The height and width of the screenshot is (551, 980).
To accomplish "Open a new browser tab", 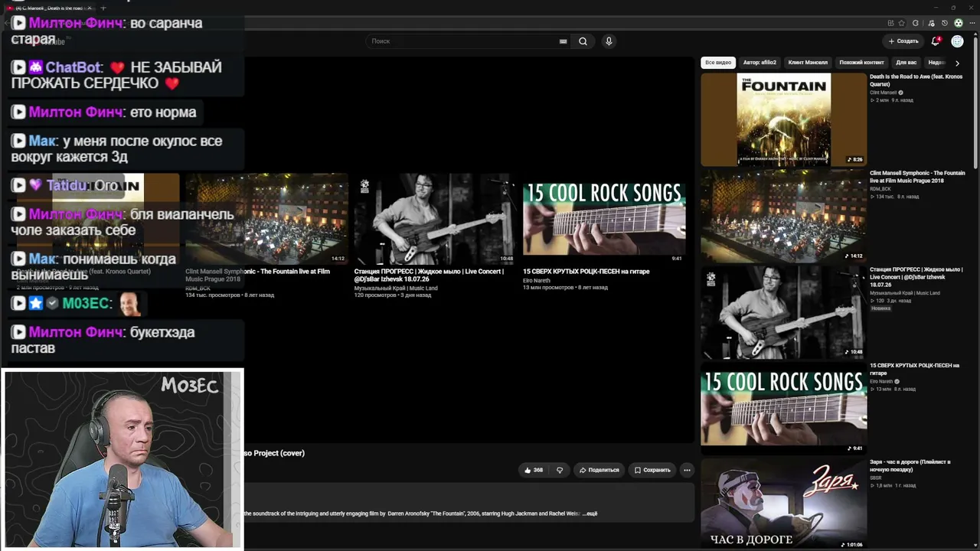I will 103,8.
